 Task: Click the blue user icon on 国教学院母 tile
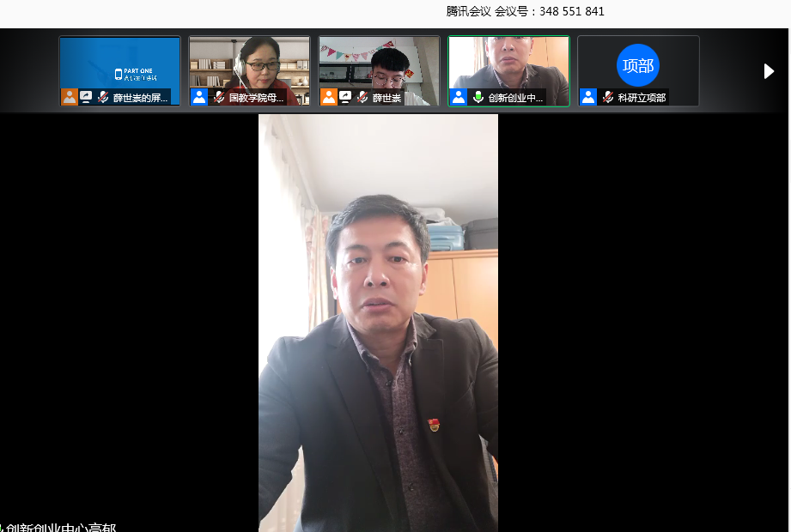[x=199, y=97]
